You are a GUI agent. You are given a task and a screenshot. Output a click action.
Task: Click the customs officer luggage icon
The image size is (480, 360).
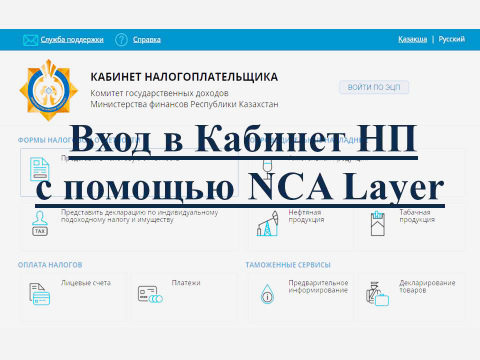pyautogui.click(x=377, y=294)
